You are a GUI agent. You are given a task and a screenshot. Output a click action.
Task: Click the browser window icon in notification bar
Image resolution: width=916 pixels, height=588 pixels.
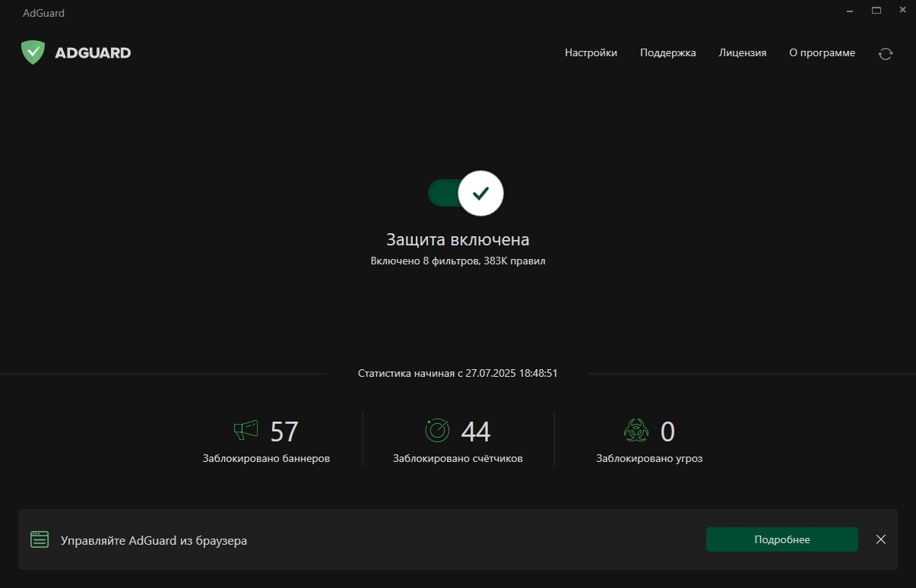click(x=40, y=540)
